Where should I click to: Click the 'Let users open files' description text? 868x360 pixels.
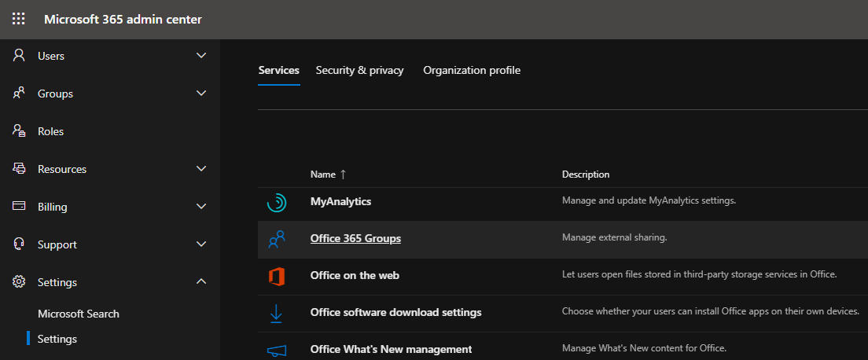coord(699,274)
